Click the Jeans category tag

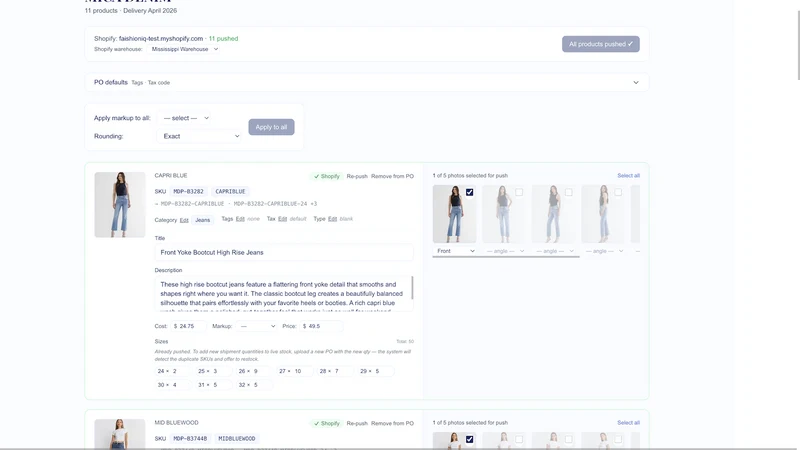[x=203, y=220]
